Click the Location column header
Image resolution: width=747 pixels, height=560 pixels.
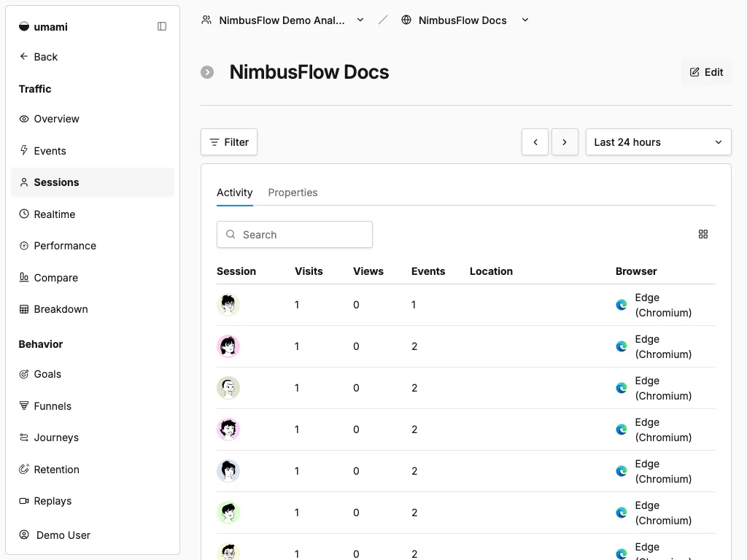pyautogui.click(x=491, y=271)
